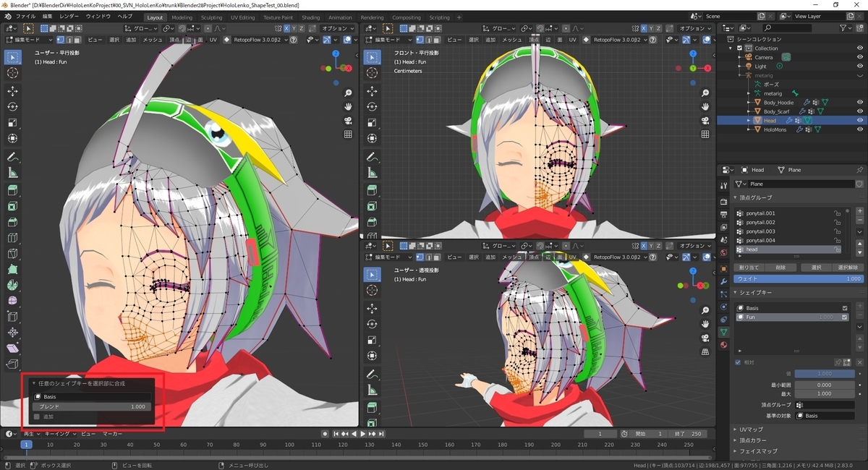Choose the Rotate tool in left viewport
The image size is (868, 470).
point(12,106)
